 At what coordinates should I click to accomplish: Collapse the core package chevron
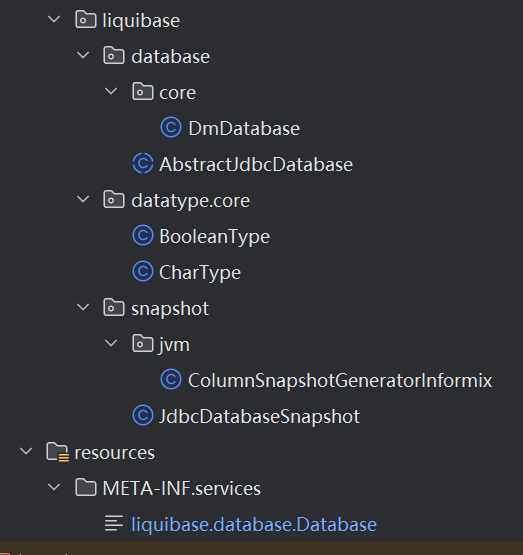click(x=111, y=91)
